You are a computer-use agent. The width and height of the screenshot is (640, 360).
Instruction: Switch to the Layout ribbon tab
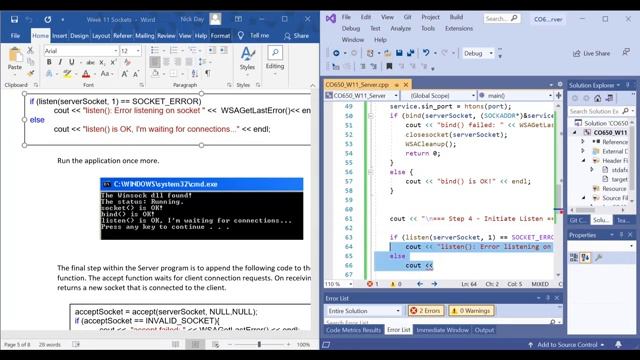(101, 36)
